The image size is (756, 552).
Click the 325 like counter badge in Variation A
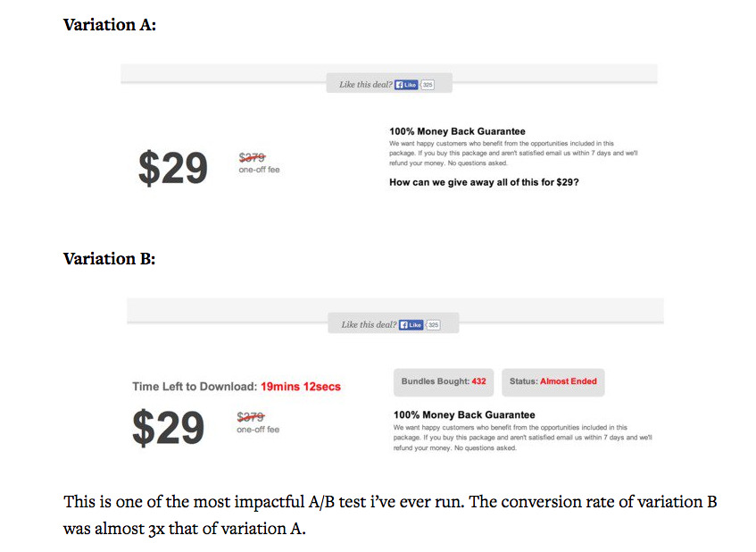[x=428, y=83]
